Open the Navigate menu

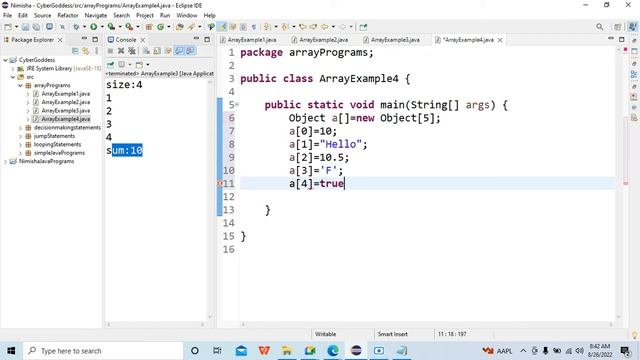pos(96,16)
